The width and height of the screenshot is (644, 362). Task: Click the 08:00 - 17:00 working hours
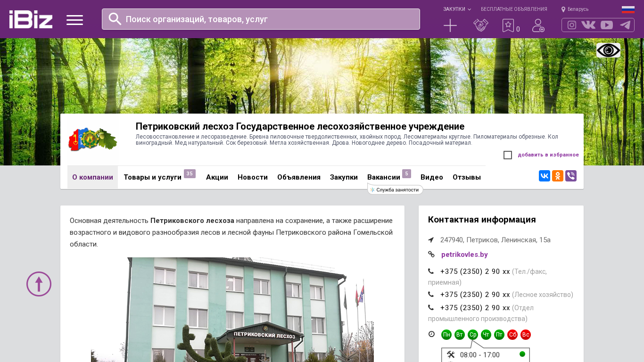[480, 355]
